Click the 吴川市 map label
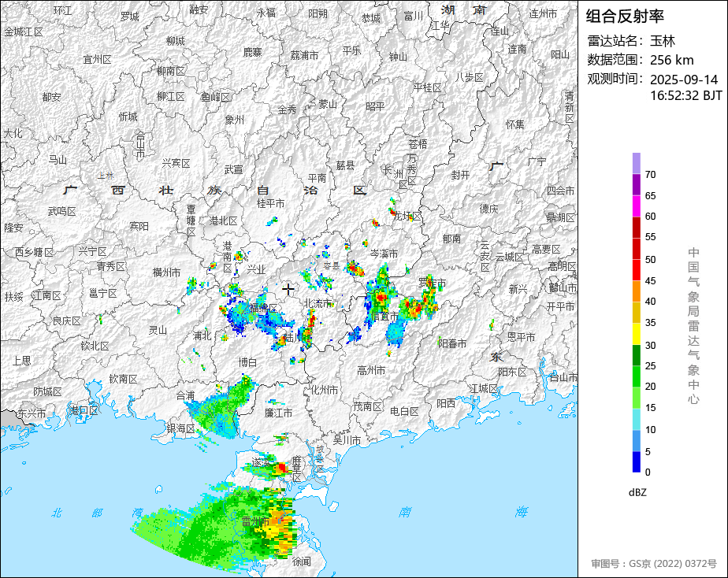The image size is (728, 578). pyautogui.click(x=347, y=439)
